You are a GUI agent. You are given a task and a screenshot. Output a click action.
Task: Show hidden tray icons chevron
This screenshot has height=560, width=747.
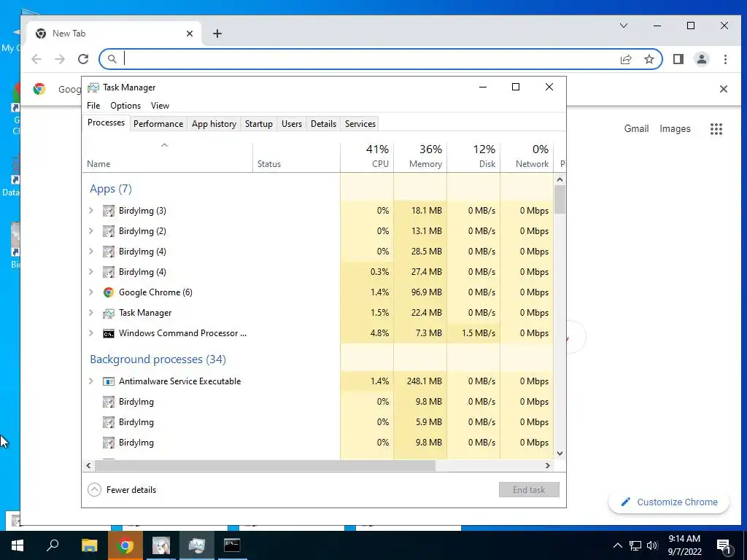[617, 545]
